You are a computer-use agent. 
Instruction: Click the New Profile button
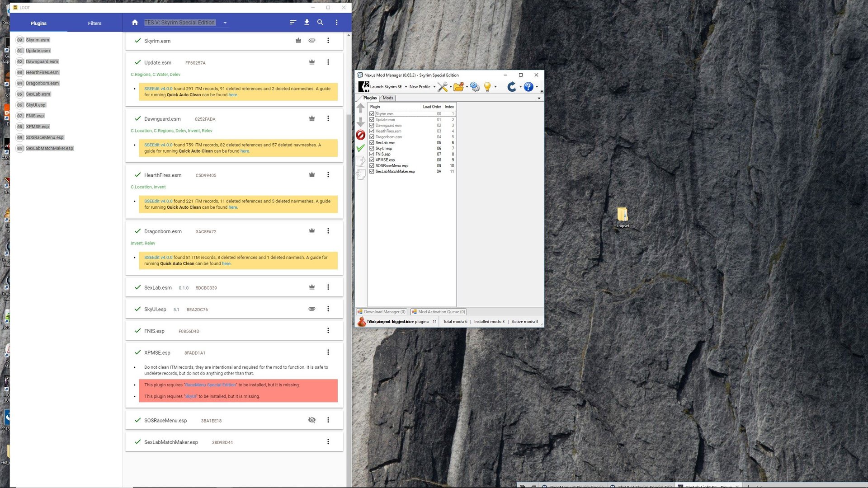[420, 87]
